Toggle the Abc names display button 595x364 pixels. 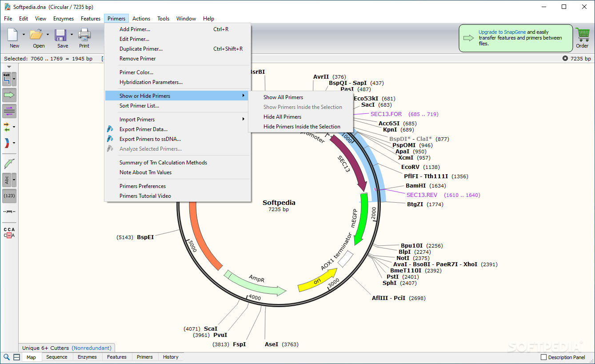coord(7,180)
